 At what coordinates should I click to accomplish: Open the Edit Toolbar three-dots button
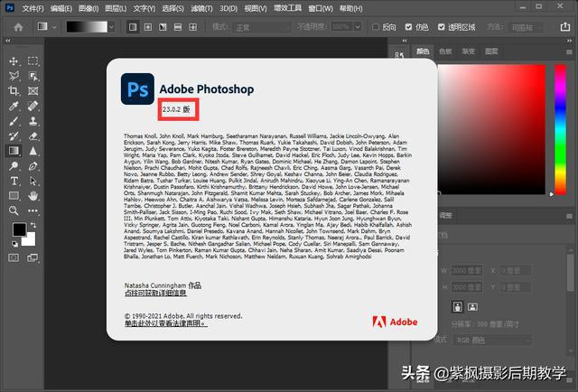(x=33, y=211)
